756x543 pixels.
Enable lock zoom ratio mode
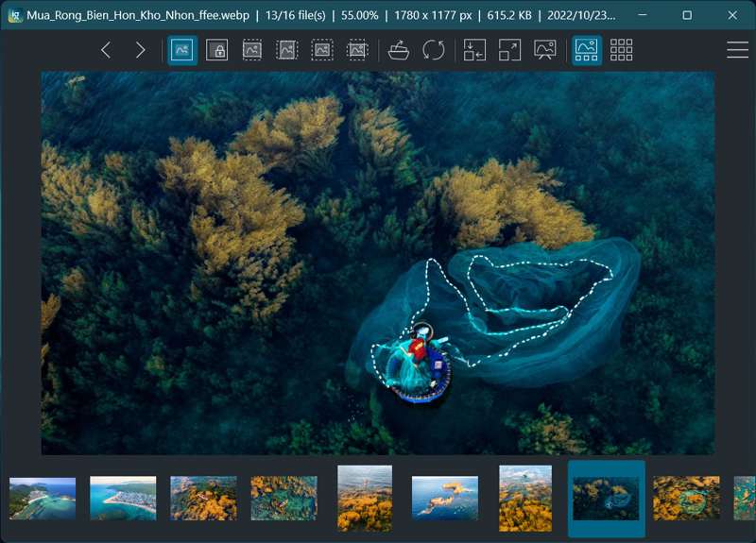pyautogui.click(x=217, y=50)
